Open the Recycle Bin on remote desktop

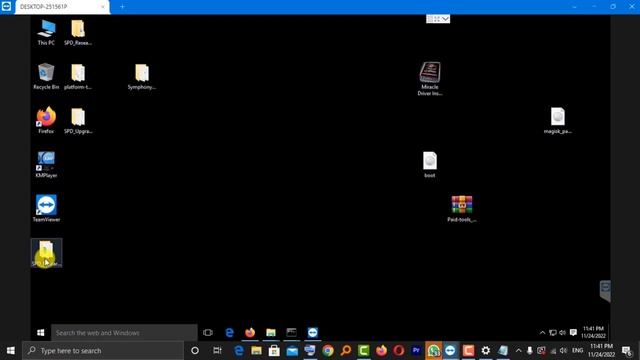pos(46,76)
